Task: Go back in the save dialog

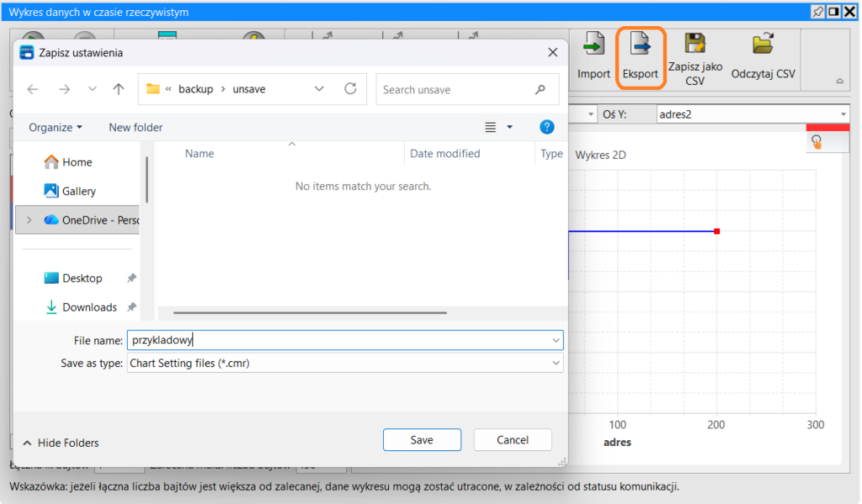Action: tap(33, 89)
